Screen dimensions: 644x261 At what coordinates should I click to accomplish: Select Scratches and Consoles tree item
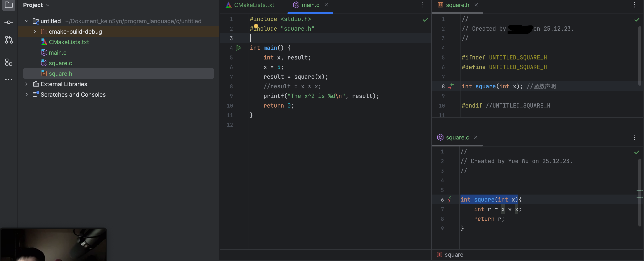click(x=73, y=95)
